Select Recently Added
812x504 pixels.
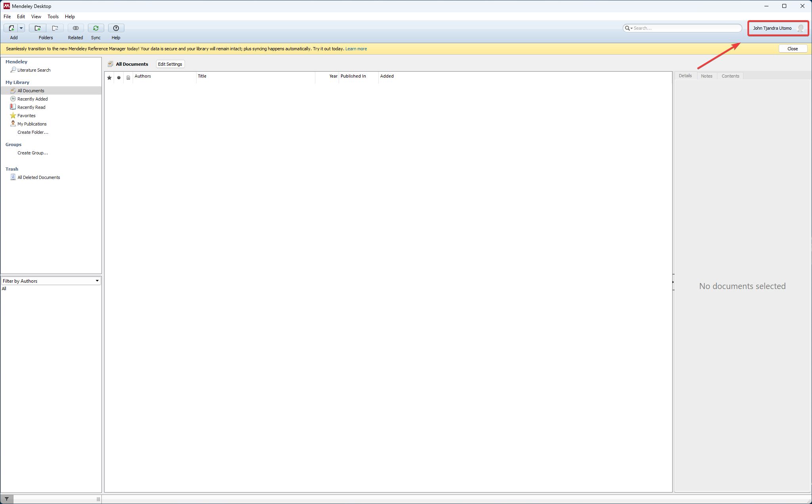tap(32, 99)
